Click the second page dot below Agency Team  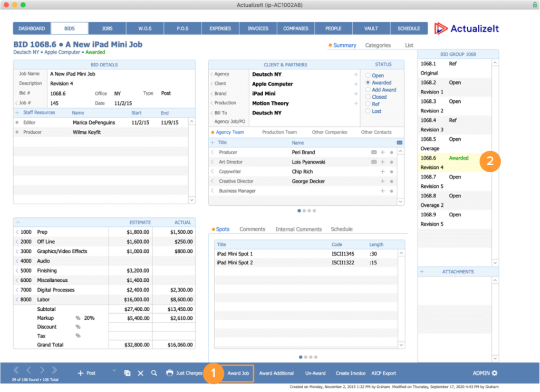coord(304,211)
